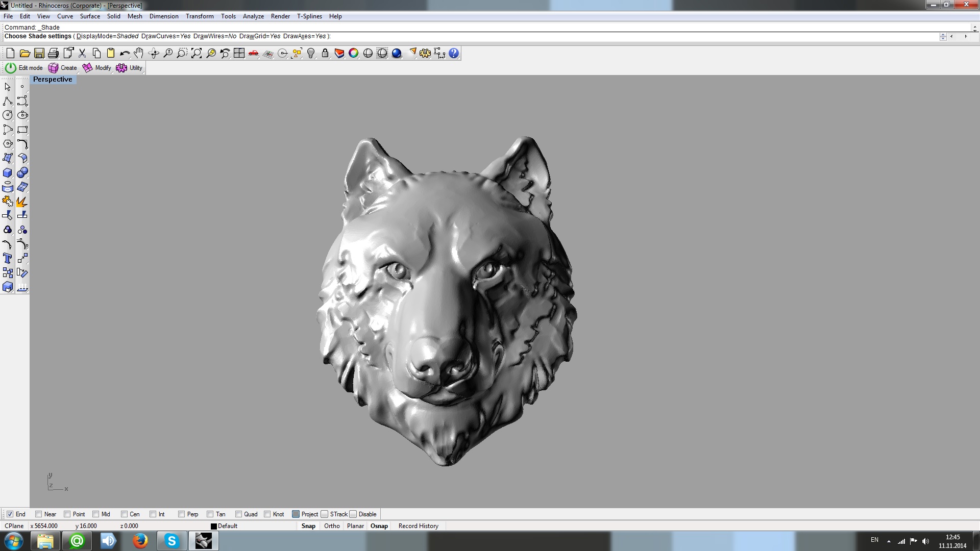The image size is (980, 551).
Task: Open the Default layer selector
Action: [x=228, y=526]
